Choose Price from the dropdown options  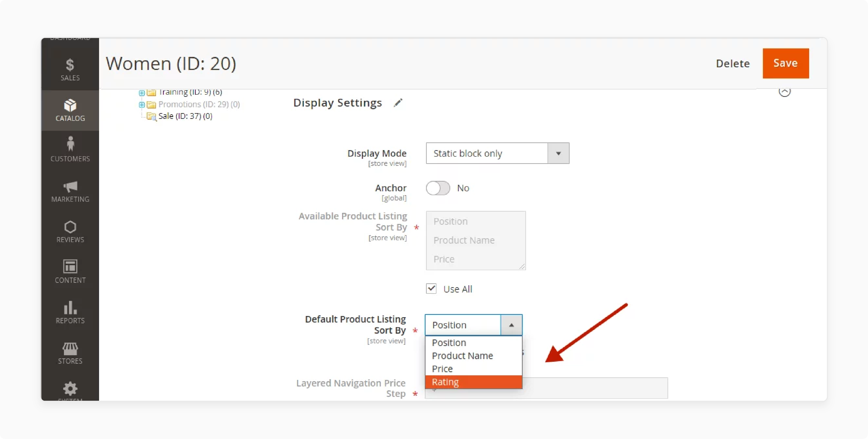click(473, 369)
